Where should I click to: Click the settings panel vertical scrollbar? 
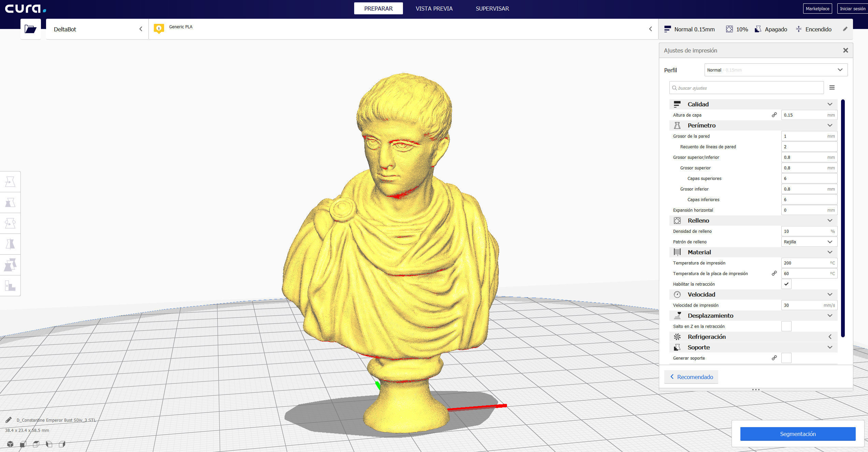click(x=843, y=218)
